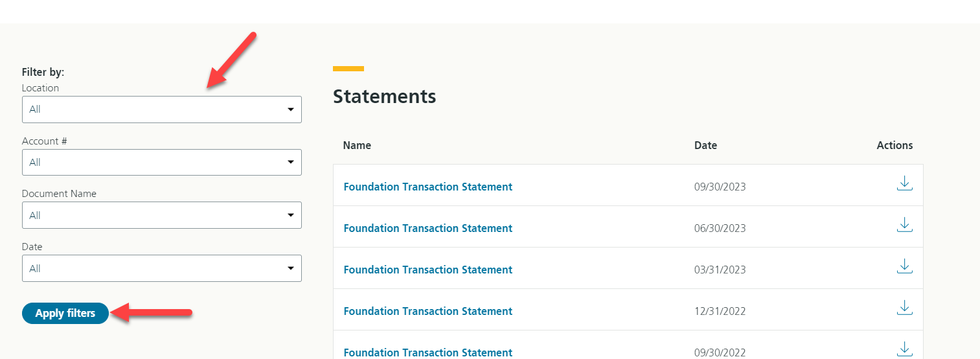Open Foundation Transaction Statement dated 03/31/2023
Image resolution: width=980 pixels, height=359 pixels.
tap(427, 270)
